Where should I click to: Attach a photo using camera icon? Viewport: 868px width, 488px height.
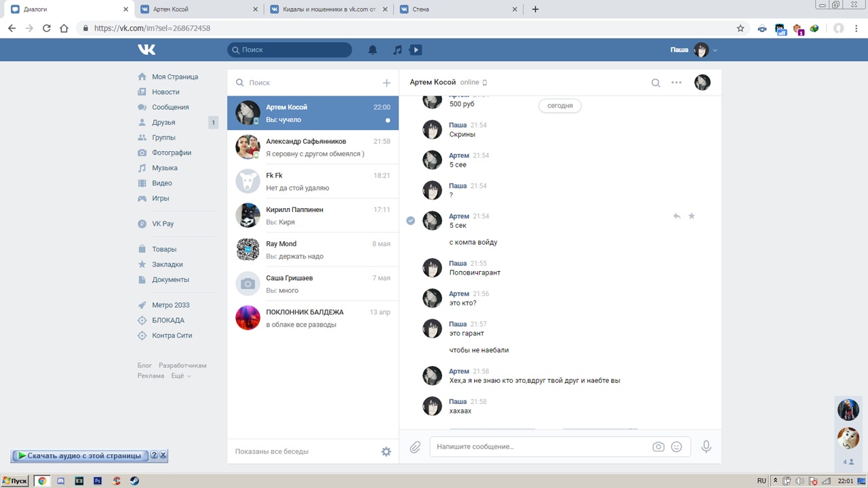coord(658,447)
